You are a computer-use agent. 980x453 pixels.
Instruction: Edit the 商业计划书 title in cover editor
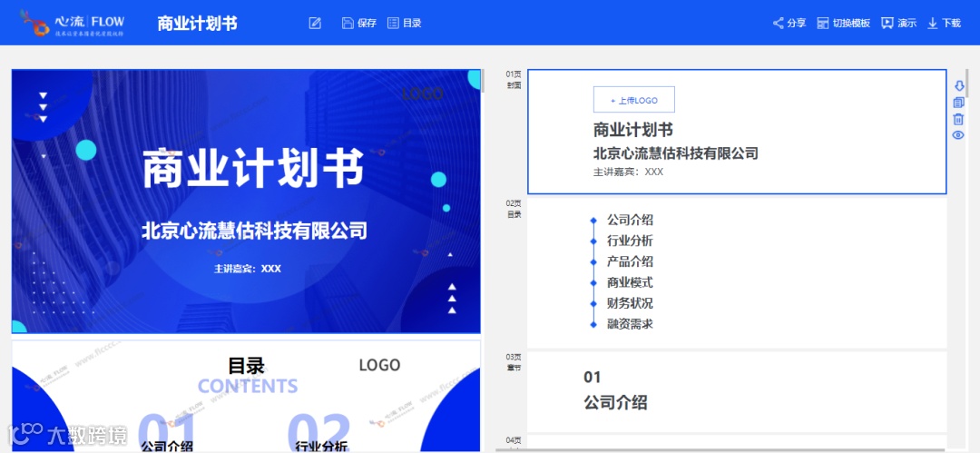[x=633, y=130]
